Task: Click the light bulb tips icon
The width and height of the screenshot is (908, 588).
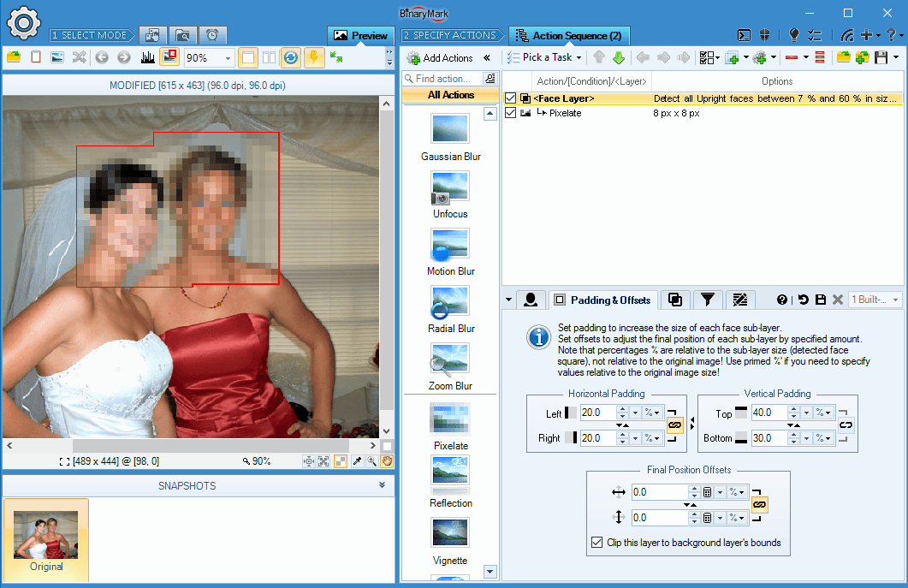Action: tap(794, 35)
